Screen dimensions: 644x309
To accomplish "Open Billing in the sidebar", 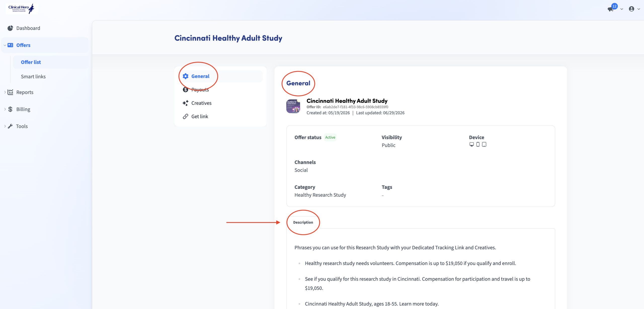I will pos(23,109).
